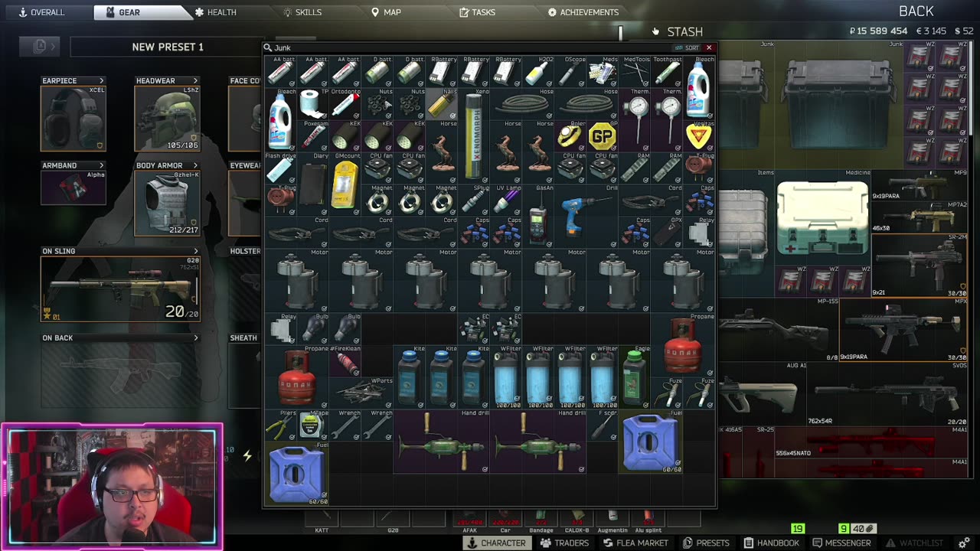
Task: Expand the ON SLING slot arrow
Action: click(195, 251)
